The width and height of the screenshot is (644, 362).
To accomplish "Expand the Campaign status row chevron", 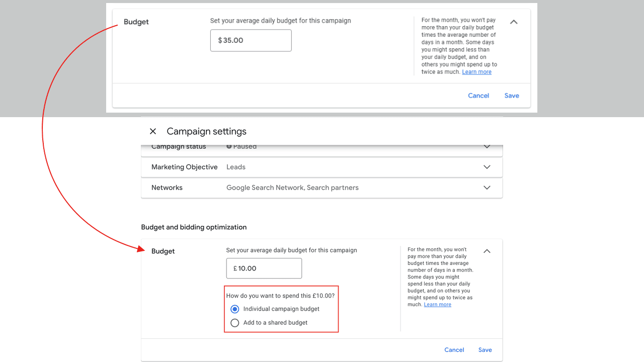I will pos(487,147).
